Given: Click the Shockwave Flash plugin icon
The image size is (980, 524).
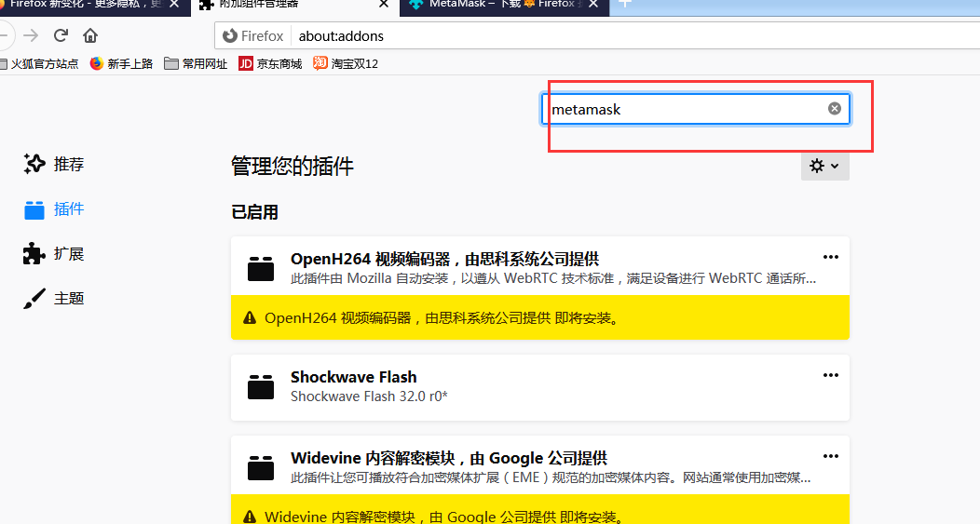Looking at the screenshot, I should point(261,386).
